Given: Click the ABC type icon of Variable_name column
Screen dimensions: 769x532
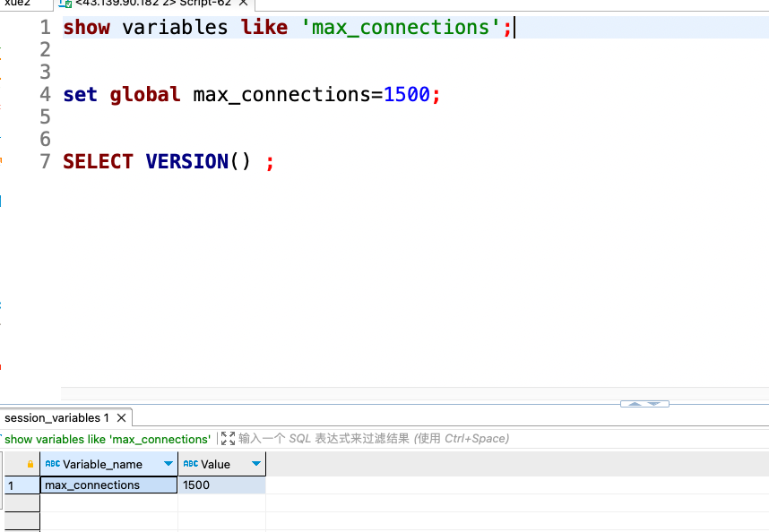Looking at the screenshot, I should (53, 463).
